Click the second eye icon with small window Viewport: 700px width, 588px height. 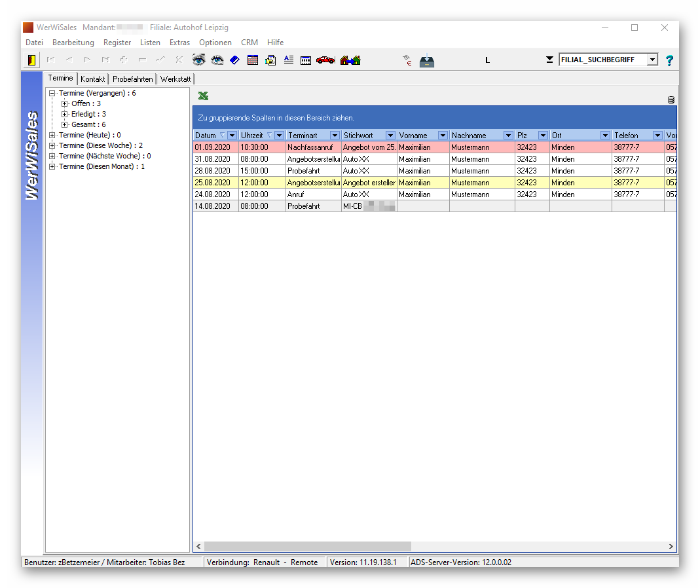click(x=217, y=60)
